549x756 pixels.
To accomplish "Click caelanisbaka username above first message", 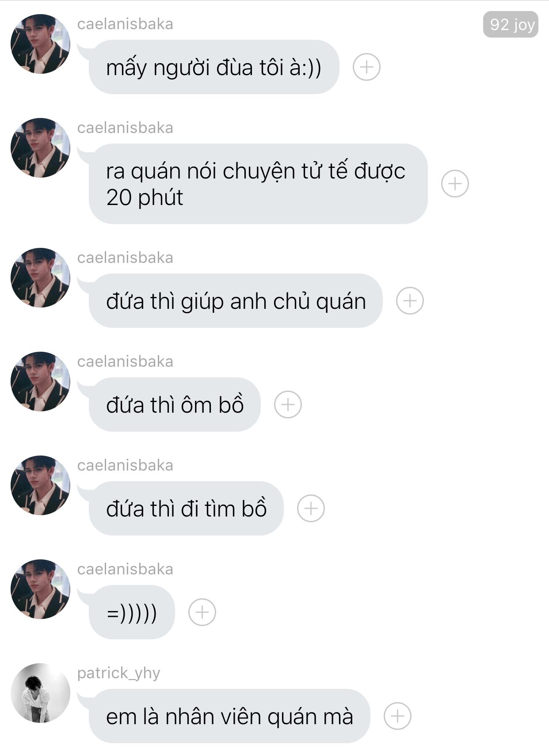I will pyautogui.click(x=125, y=24).
